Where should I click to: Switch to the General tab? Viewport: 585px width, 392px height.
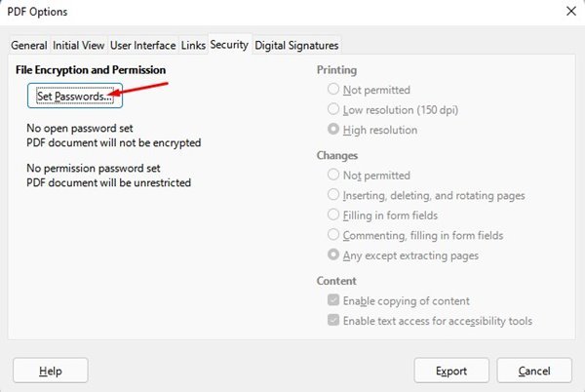(x=28, y=46)
